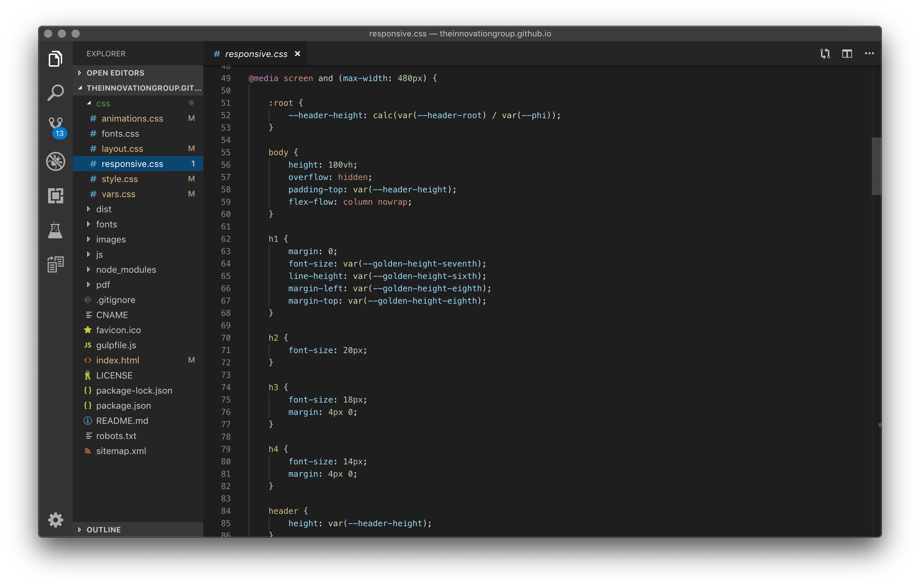The height and width of the screenshot is (588, 920).
Task: Expand the node_modules folder
Action: point(126,269)
